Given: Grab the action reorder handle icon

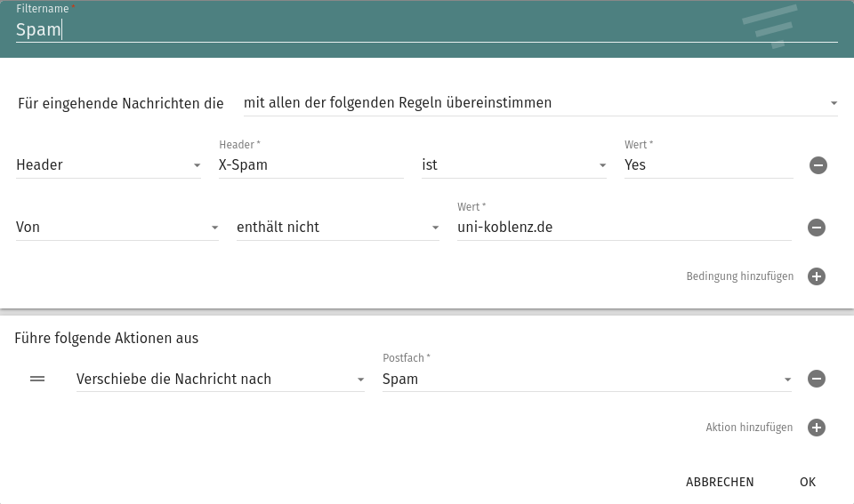Looking at the screenshot, I should pos(37,379).
